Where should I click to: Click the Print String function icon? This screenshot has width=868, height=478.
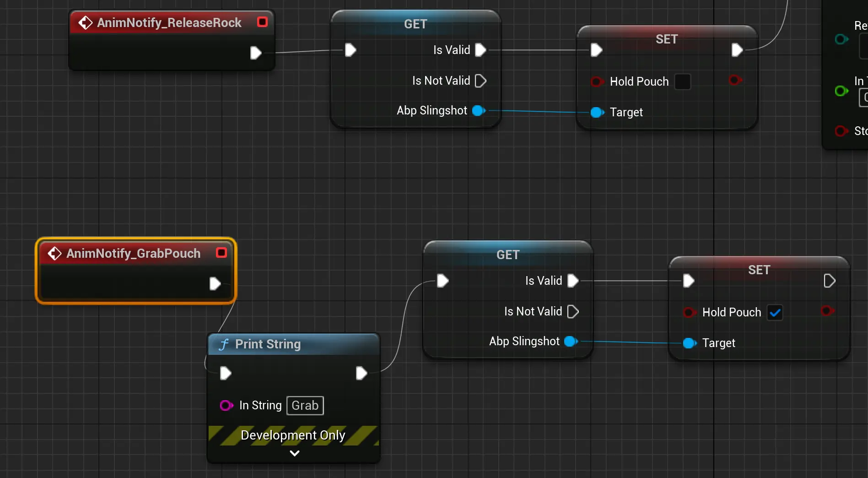coord(224,344)
